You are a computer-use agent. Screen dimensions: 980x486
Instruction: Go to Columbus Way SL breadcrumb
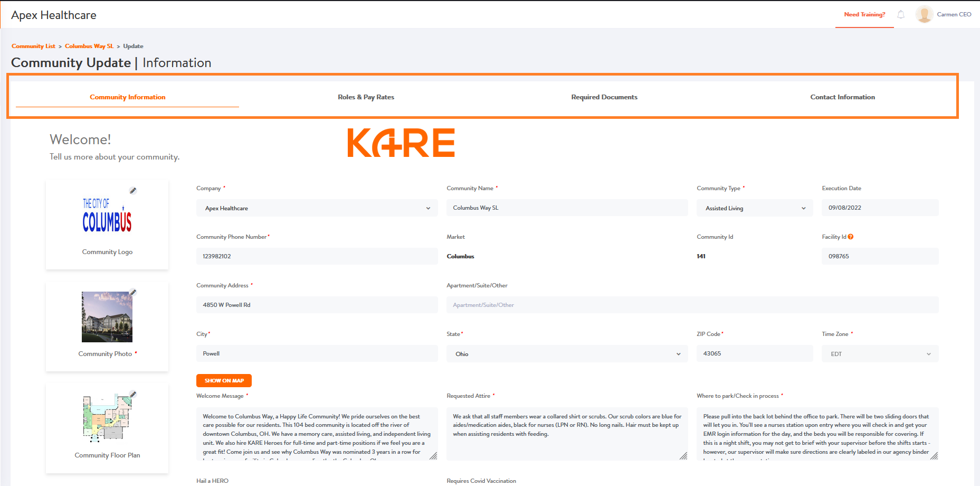coord(89,46)
